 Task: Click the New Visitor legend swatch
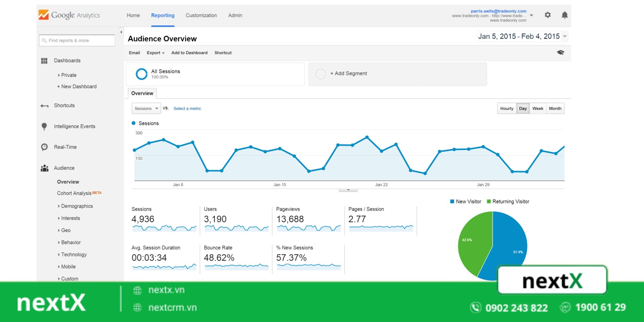point(452,201)
